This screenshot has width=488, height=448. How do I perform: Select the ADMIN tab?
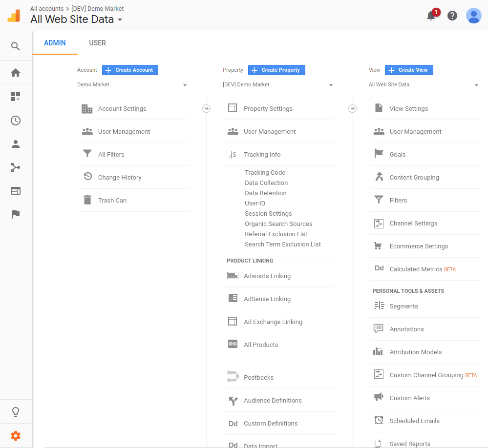[x=55, y=43]
